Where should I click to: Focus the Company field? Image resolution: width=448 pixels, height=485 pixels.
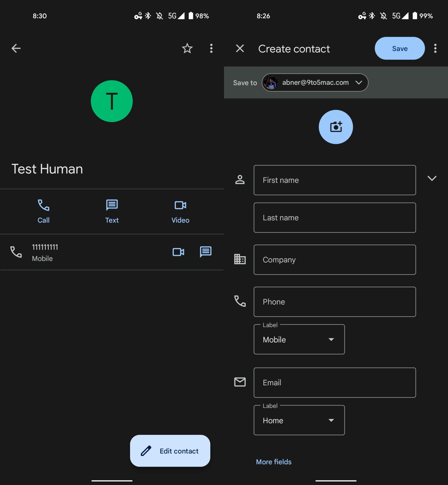[335, 260]
